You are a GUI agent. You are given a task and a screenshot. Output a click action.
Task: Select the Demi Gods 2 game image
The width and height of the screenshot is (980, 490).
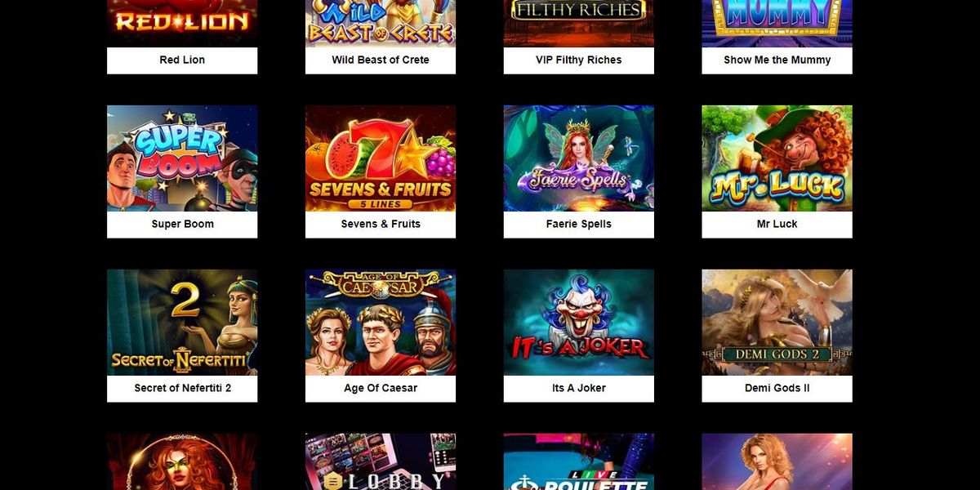777,323
